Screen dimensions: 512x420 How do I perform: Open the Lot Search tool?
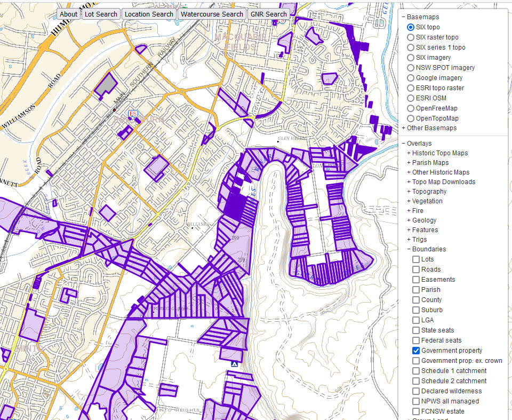(101, 14)
